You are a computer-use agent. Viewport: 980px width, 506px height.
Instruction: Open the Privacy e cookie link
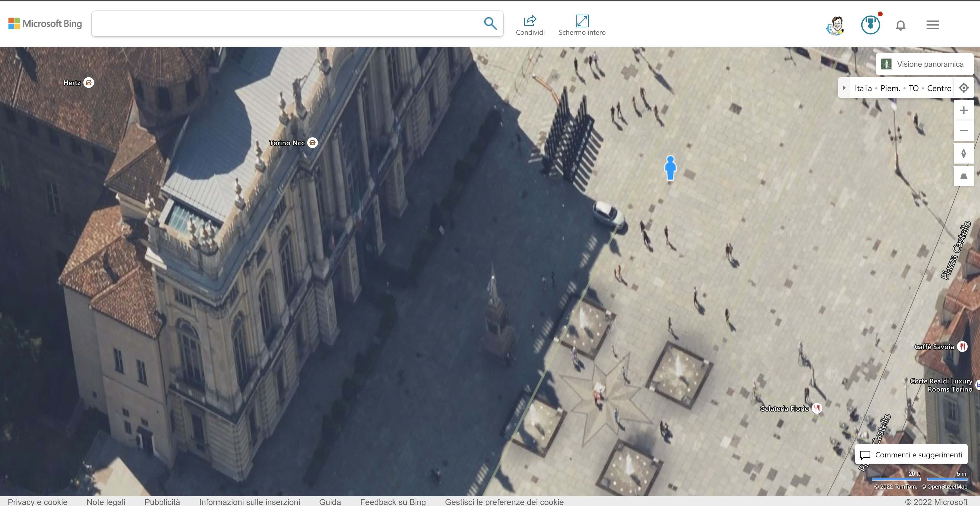click(x=38, y=501)
